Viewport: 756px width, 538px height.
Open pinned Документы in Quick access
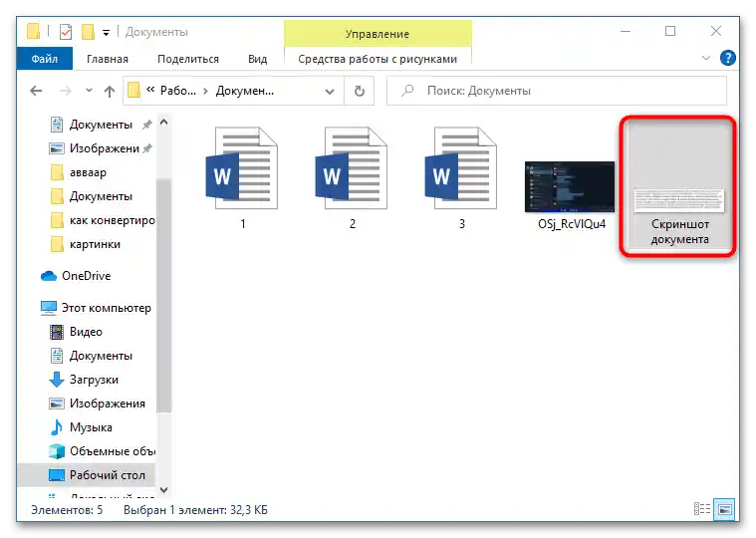pos(101,125)
